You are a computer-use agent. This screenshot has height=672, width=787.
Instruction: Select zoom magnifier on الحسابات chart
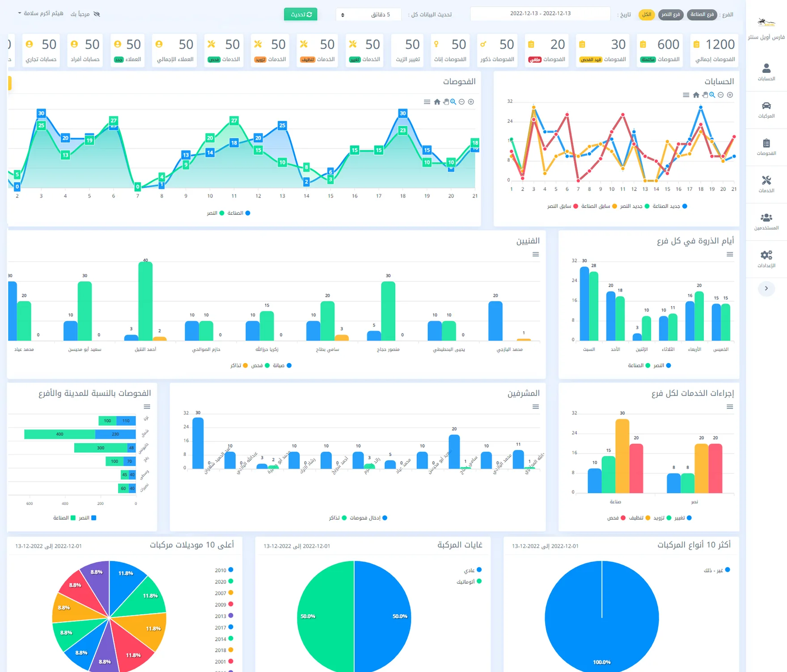click(712, 95)
